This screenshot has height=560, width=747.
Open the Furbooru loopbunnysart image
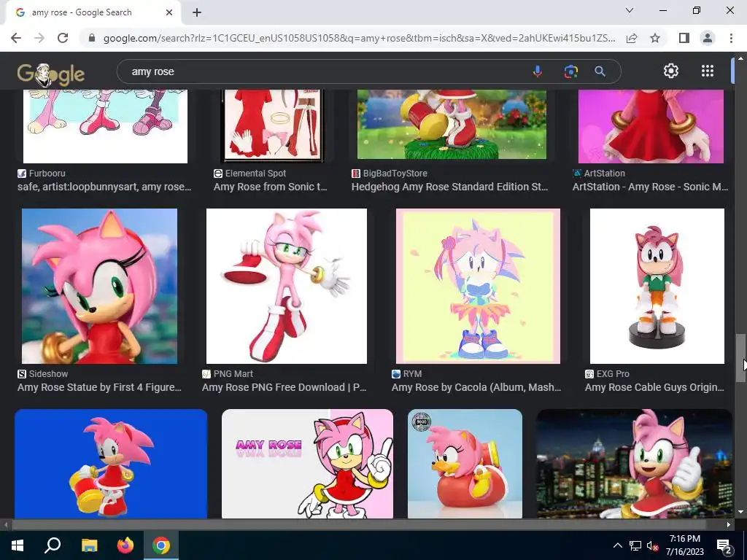coord(105,126)
